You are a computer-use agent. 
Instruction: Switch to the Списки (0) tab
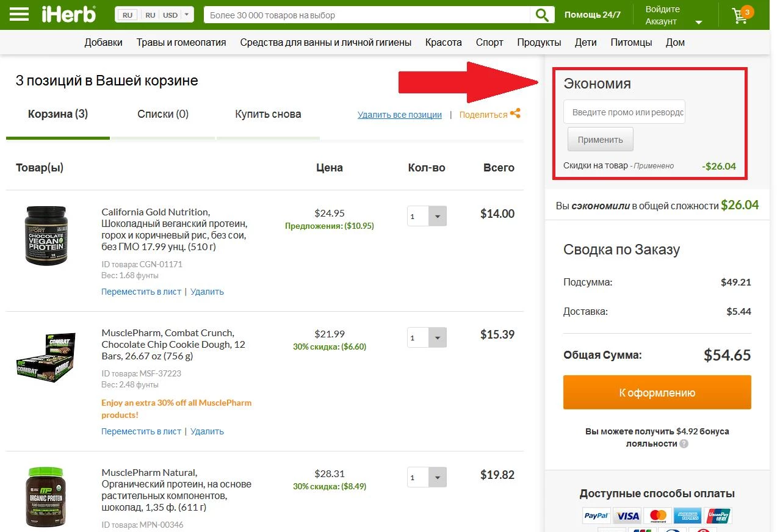coord(163,114)
